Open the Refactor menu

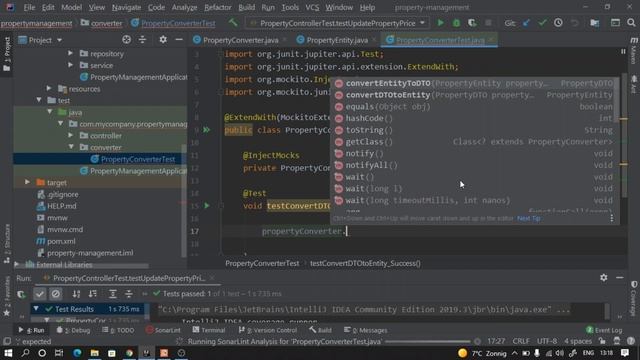[218, 7]
